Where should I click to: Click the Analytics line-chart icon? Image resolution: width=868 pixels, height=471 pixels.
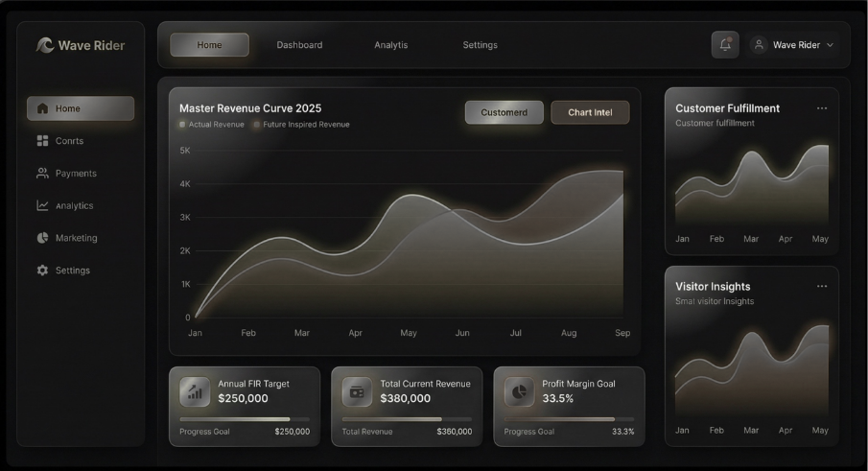coord(42,205)
